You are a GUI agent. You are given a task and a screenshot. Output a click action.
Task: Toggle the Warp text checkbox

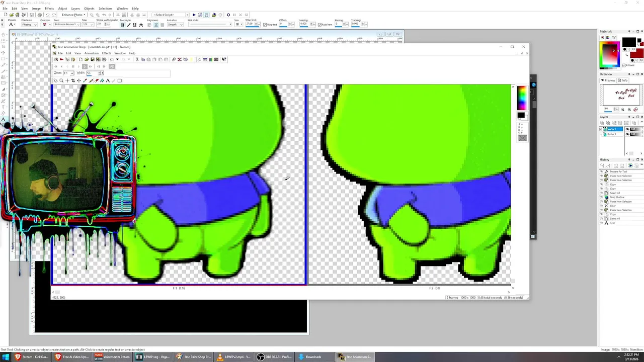tap(265, 25)
